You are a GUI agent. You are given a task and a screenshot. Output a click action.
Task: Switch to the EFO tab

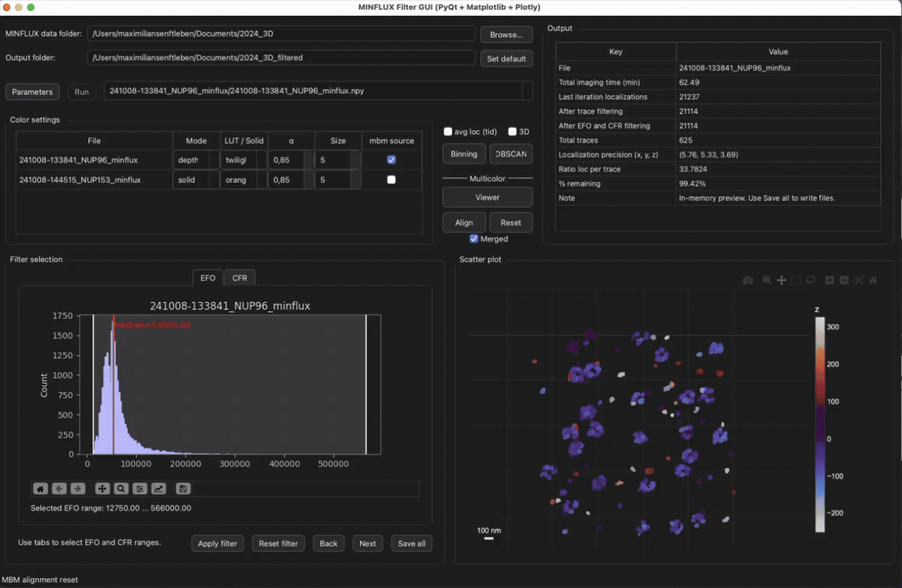[x=208, y=278]
